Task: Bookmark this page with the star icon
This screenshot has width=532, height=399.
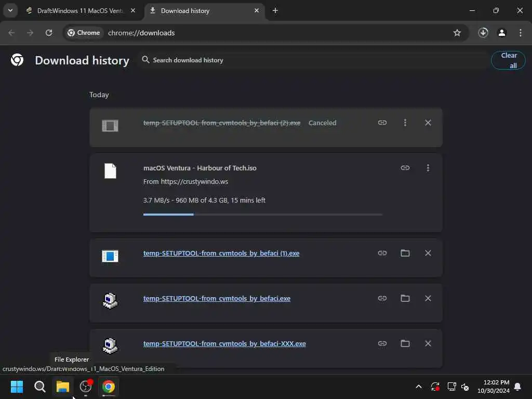Action: 457,33
